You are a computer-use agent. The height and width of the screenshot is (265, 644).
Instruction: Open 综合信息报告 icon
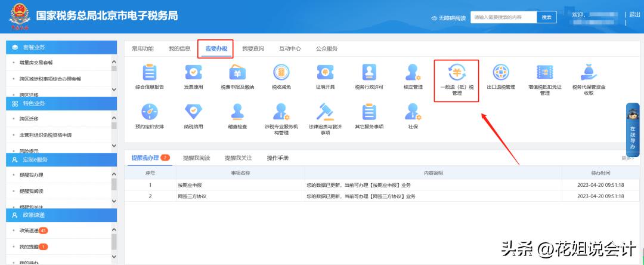(x=150, y=72)
